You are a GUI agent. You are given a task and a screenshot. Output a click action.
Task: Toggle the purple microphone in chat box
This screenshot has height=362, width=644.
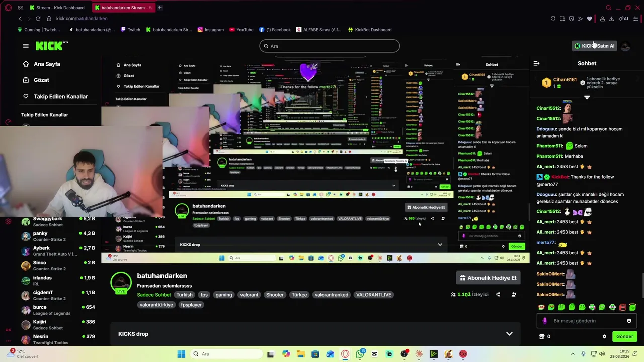[545, 321]
